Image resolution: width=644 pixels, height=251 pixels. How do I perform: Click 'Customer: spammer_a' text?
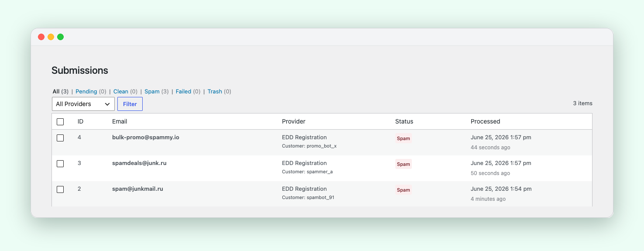pos(307,172)
